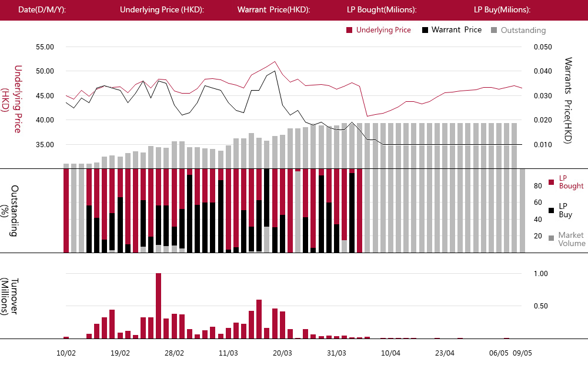Screen dimensions: 588x365
Task: Click the 20 tick on the outstanding percent axis
Action: pyautogui.click(x=538, y=236)
